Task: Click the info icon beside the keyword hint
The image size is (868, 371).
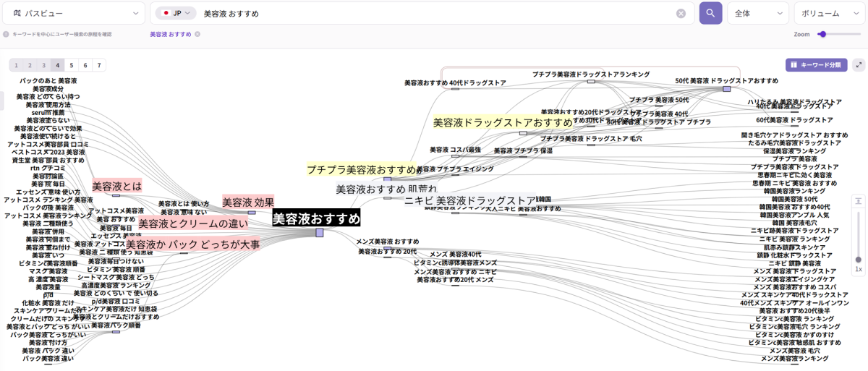Action: 6,34
